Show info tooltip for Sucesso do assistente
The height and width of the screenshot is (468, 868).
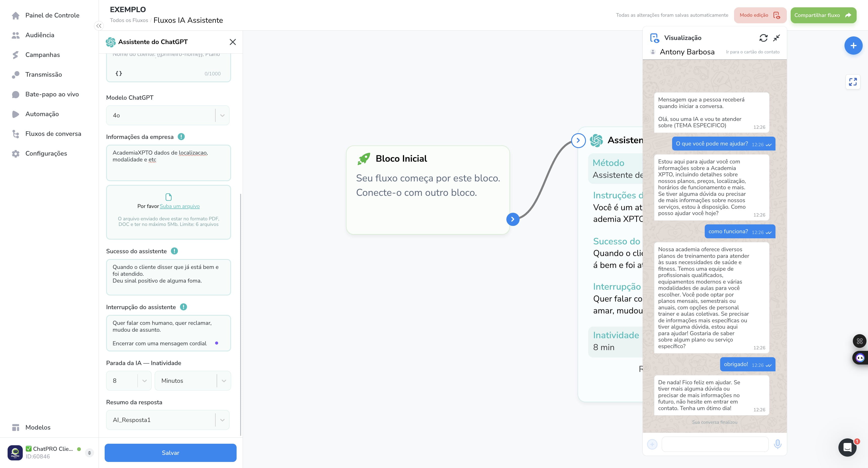174,251
